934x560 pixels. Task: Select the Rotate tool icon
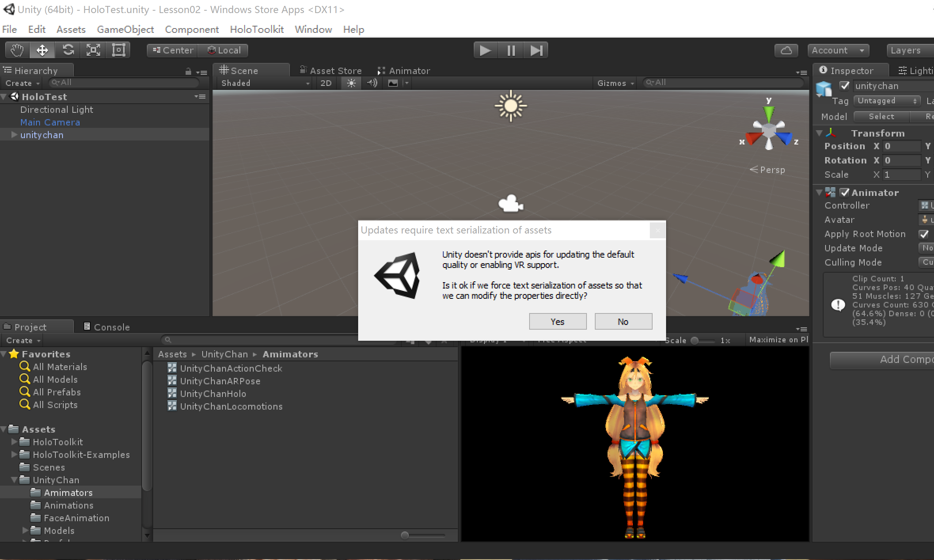(x=68, y=50)
